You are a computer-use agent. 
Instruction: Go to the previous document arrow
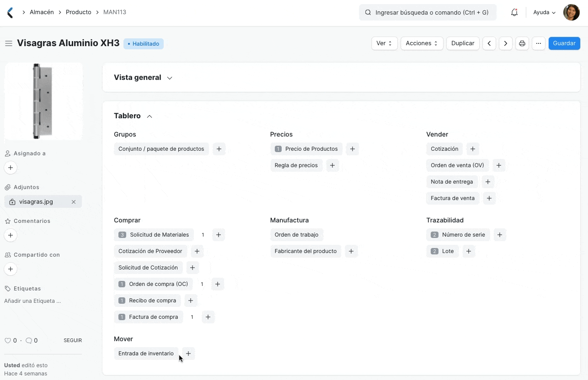tap(489, 43)
